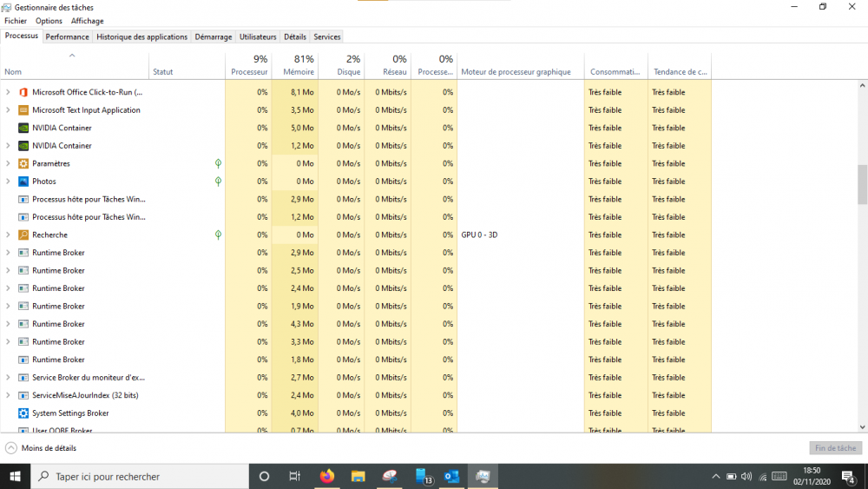
Task: Expand the Microsoft Text Input Application row
Action: [x=9, y=110]
